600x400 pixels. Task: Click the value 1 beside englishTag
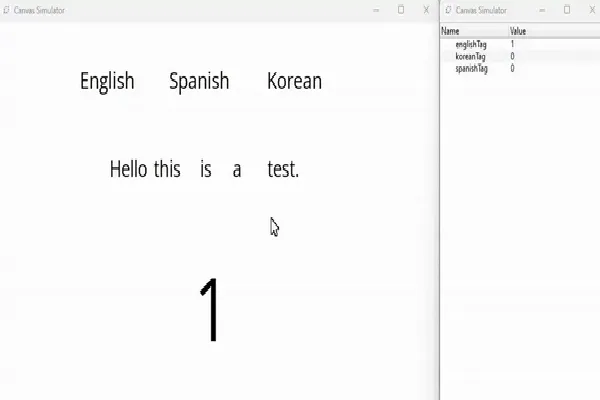[x=513, y=45]
